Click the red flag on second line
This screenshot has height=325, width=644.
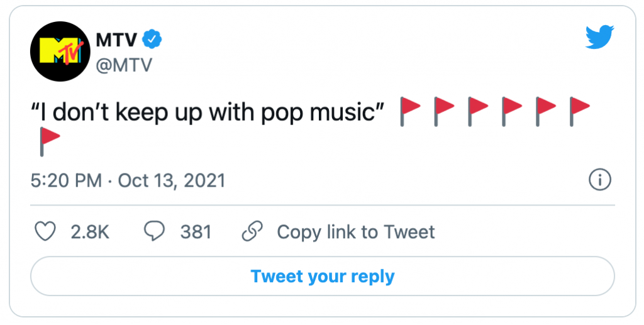click(x=50, y=141)
